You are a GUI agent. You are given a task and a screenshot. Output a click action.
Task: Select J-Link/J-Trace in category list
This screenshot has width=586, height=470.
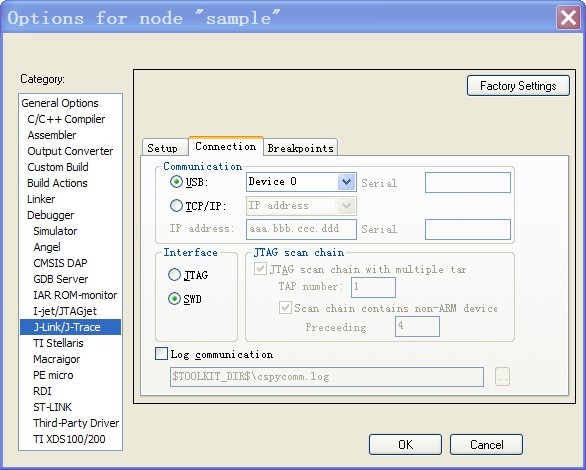pos(70,327)
